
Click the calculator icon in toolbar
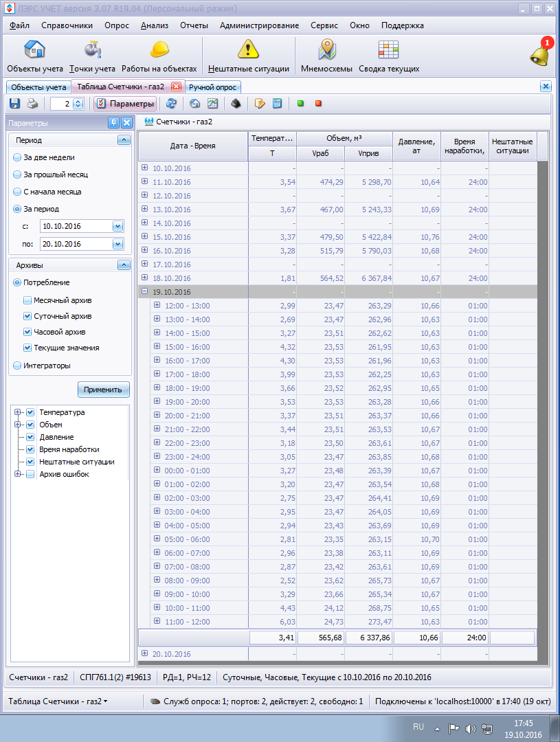[278, 103]
